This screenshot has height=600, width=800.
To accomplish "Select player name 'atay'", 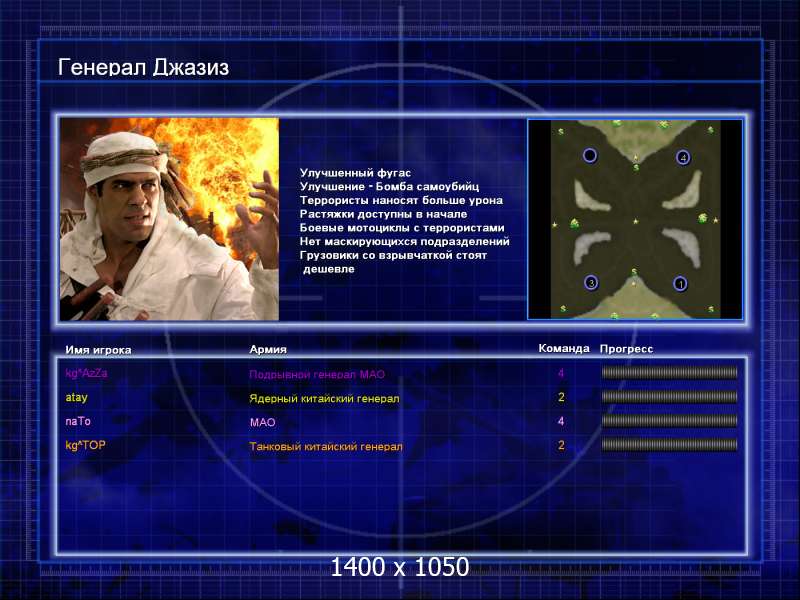I will [x=77, y=397].
